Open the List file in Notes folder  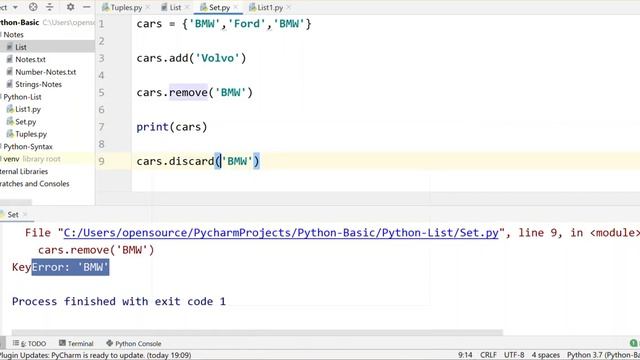tap(20, 47)
